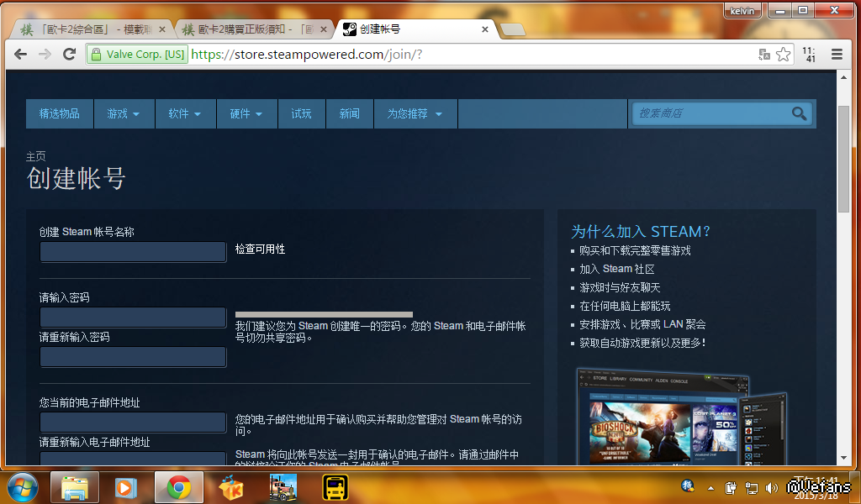Click the 主页 breadcrumb link

coord(35,156)
